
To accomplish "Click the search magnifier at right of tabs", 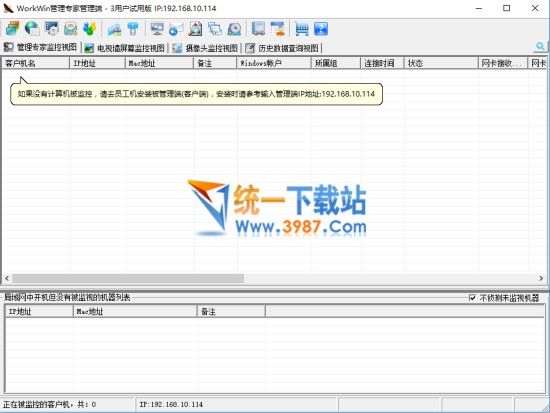I will 540,46.
